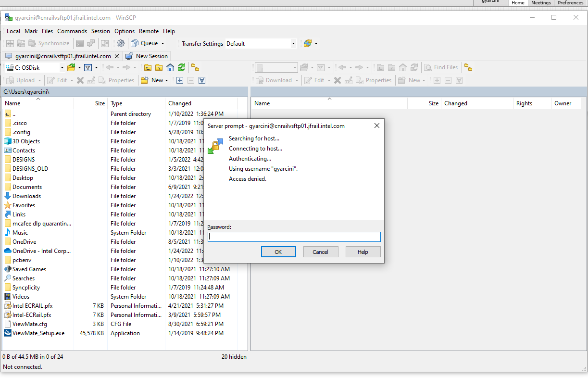The width and height of the screenshot is (588, 390).
Task: Expand the C: OSDisk drive dropdown
Action: pos(62,68)
